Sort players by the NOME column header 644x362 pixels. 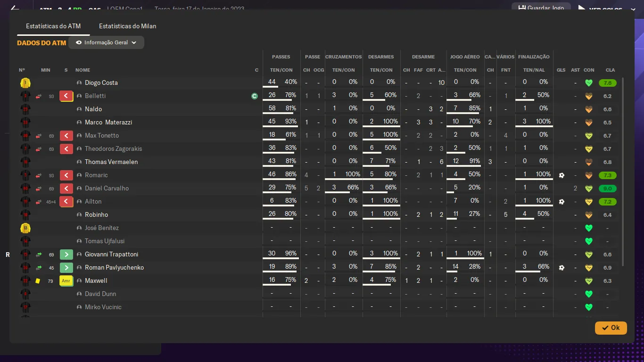tap(83, 70)
